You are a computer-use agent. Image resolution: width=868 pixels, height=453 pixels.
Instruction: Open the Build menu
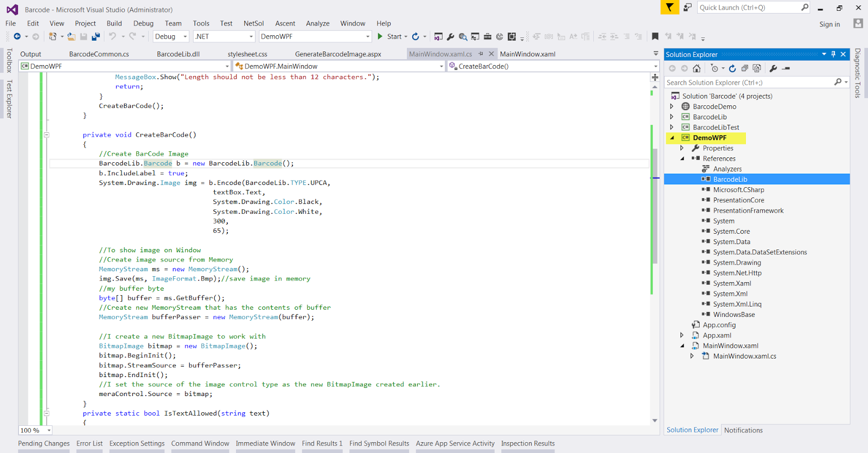[114, 23]
